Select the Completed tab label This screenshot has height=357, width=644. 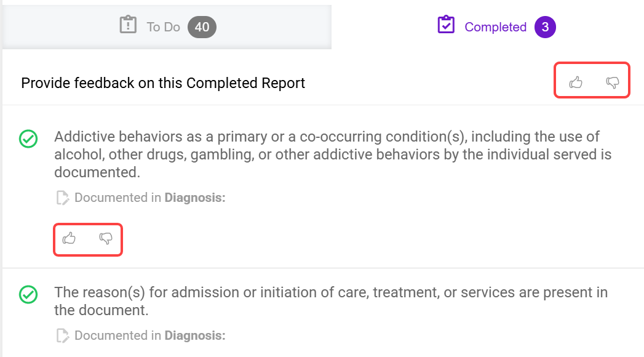point(495,27)
